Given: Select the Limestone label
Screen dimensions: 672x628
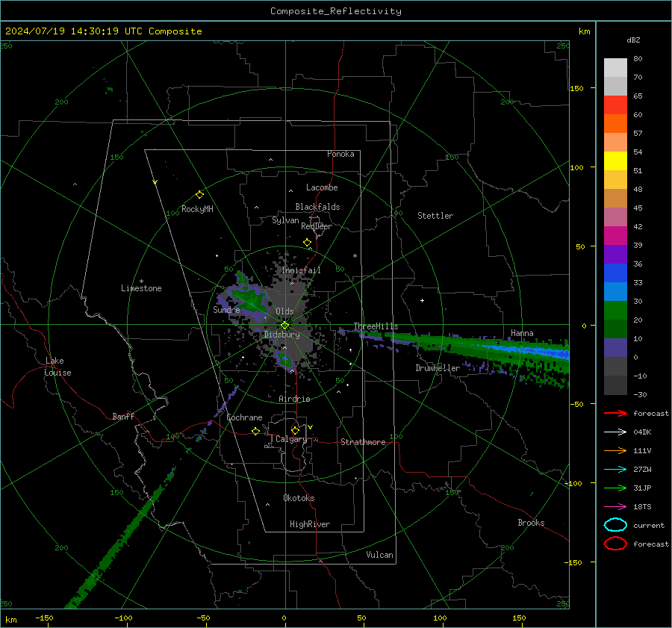Looking at the screenshot, I should click(x=141, y=288).
